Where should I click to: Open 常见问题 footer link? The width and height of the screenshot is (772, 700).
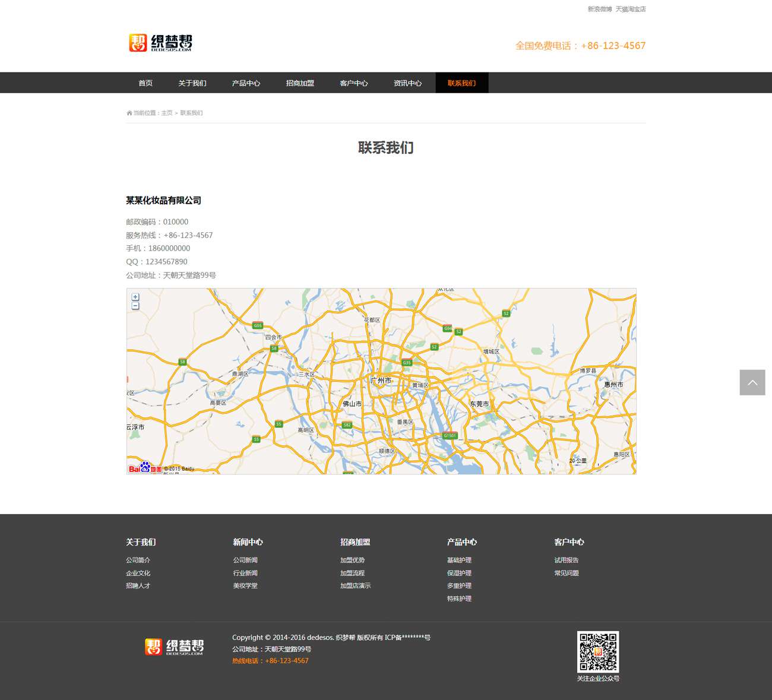coord(566,573)
